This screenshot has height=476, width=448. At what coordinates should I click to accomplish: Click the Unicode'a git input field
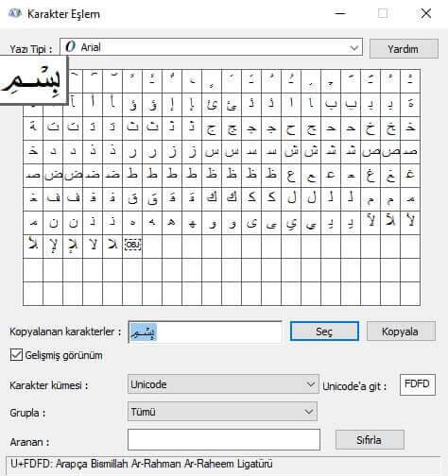coord(418,384)
